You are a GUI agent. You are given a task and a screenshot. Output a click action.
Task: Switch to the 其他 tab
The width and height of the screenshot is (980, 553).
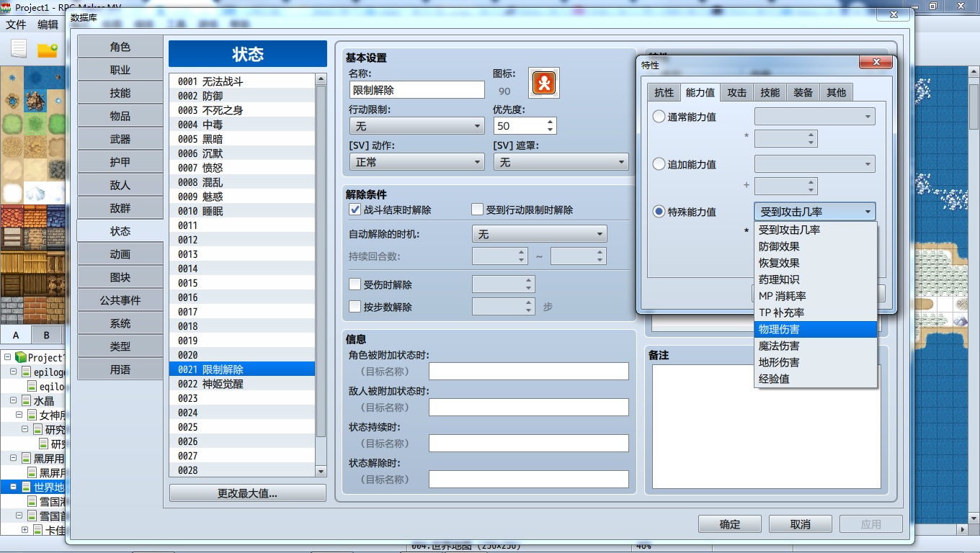click(837, 92)
